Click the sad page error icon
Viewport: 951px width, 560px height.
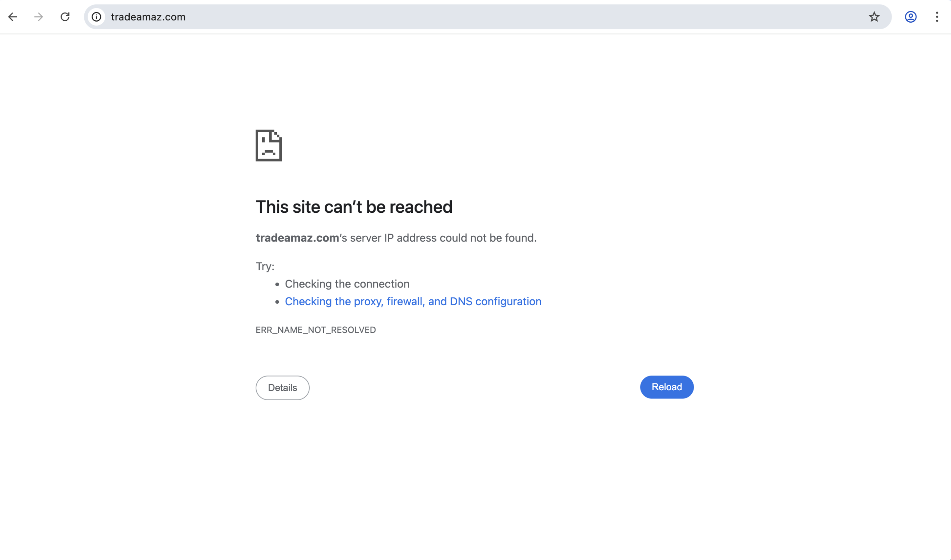click(269, 146)
